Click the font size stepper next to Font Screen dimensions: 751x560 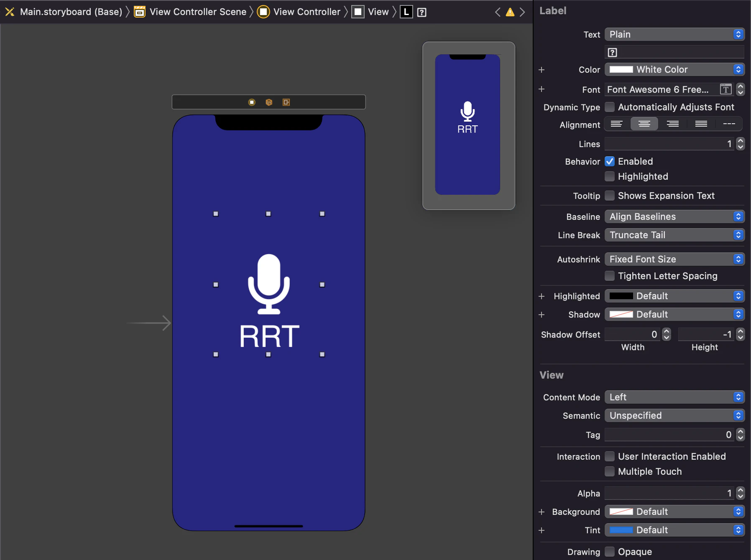tap(741, 89)
